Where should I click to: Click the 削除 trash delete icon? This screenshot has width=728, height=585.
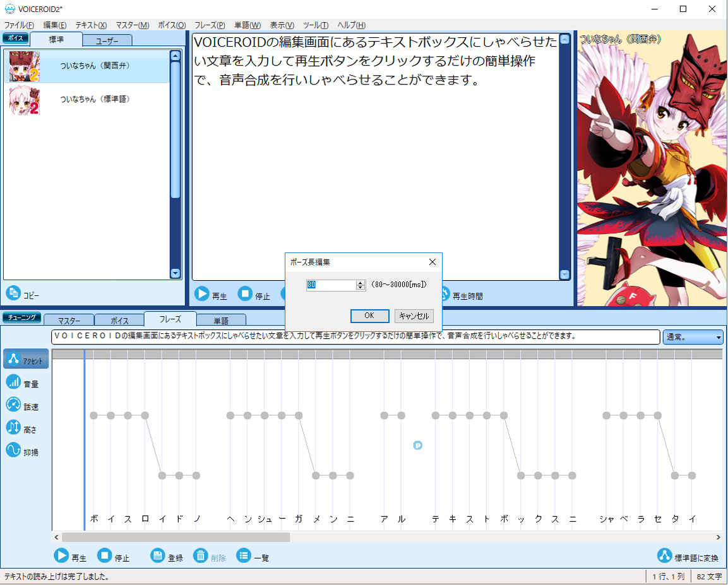tap(201, 556)
